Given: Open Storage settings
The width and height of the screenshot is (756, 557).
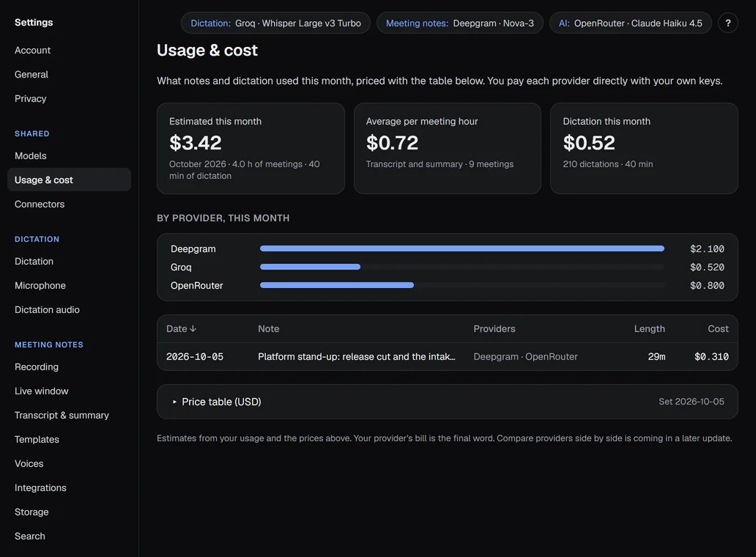Looking at the screenshot, I should pyautogui.click(x=31, y=512).
